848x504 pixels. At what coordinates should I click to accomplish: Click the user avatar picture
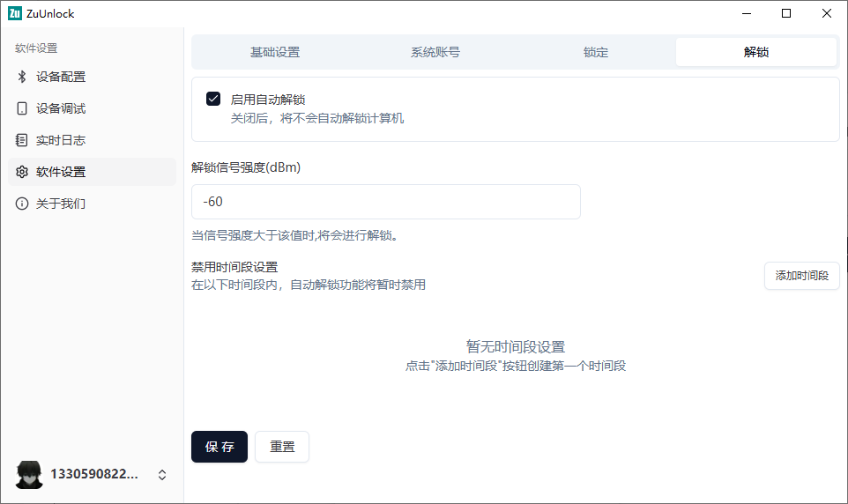pos(29,474)
